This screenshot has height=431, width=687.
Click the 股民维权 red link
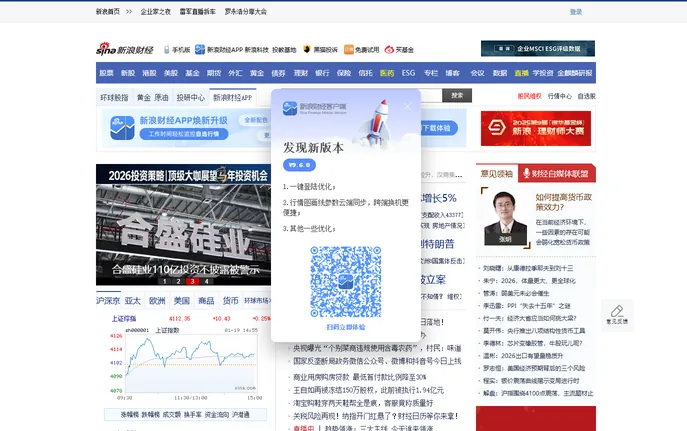[x=529, y=96]
